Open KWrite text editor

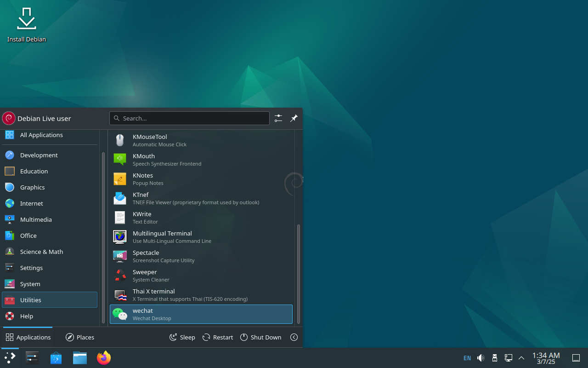coord(201,218)
